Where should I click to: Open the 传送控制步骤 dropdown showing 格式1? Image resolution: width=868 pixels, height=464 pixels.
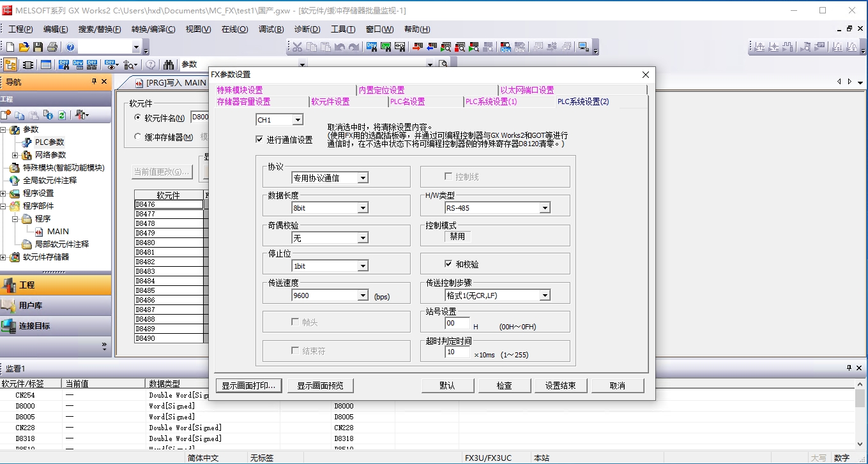[545, 296]
